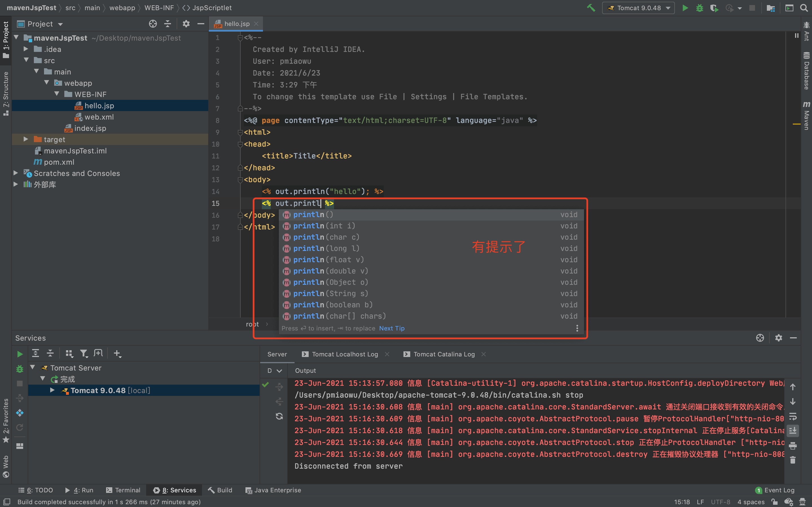Expand the target folder
The width and height of the screenshot is (812, 507).
click(26, 139)
